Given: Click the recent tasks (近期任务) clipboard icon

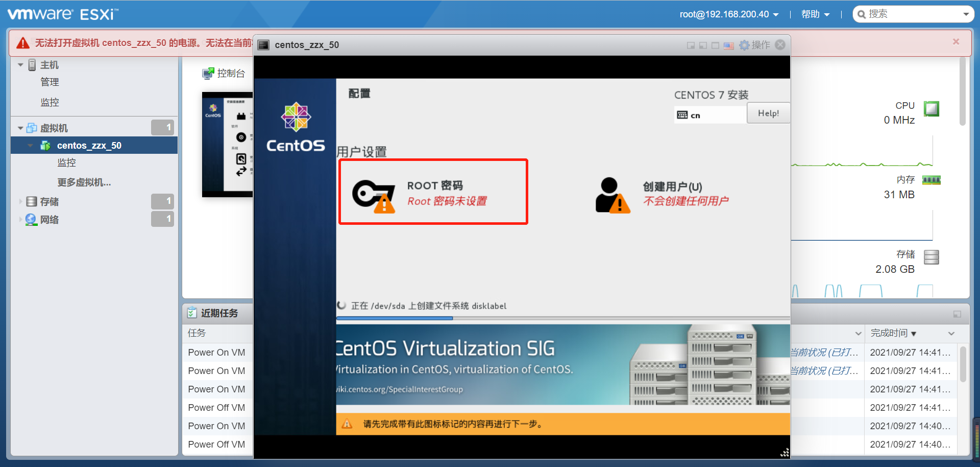Looking at the screenshot, I should point(192,313).
